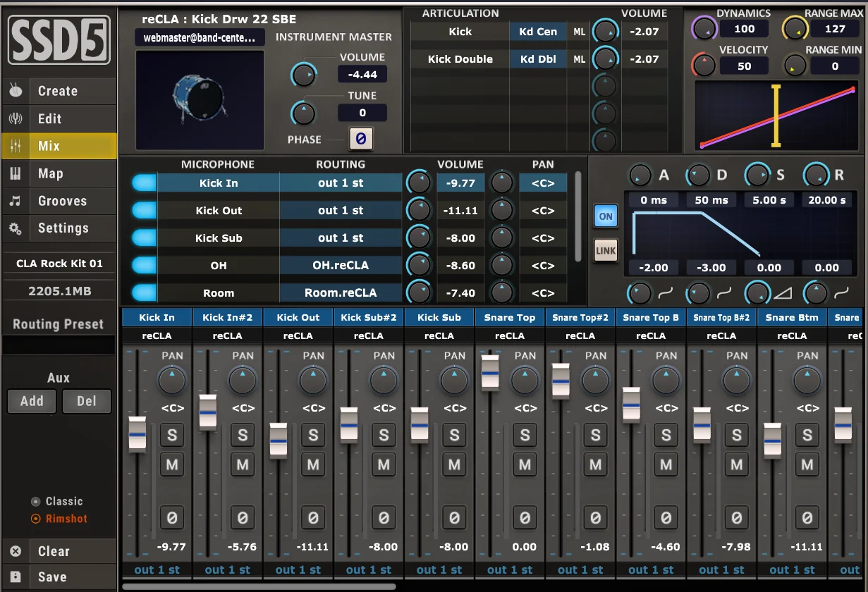Solo the Kick Out mixer channel

[313, 435]
